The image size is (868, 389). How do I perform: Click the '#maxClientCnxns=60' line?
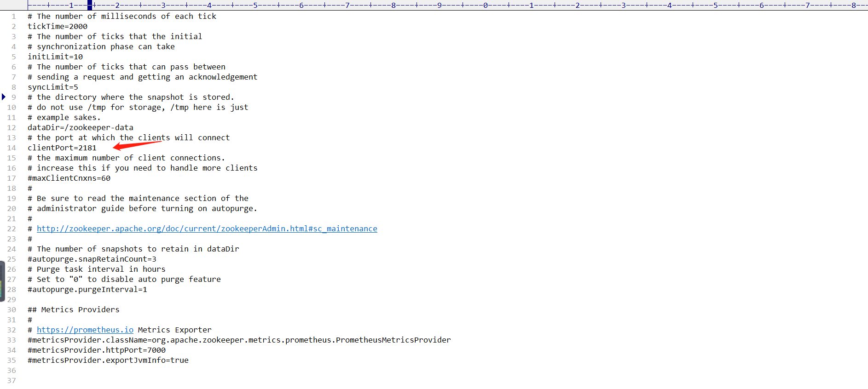tap(69, 178)
